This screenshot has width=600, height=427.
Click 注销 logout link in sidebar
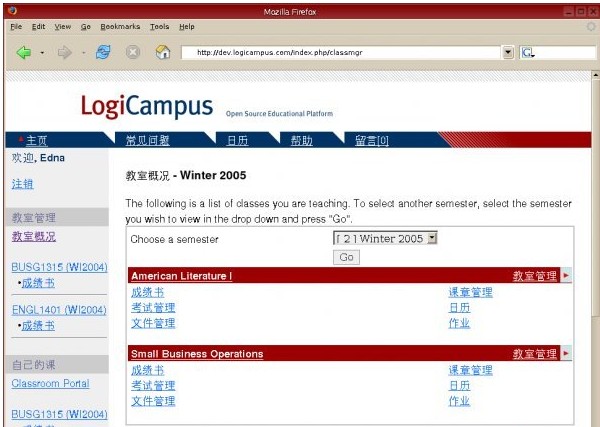[22, 184]
